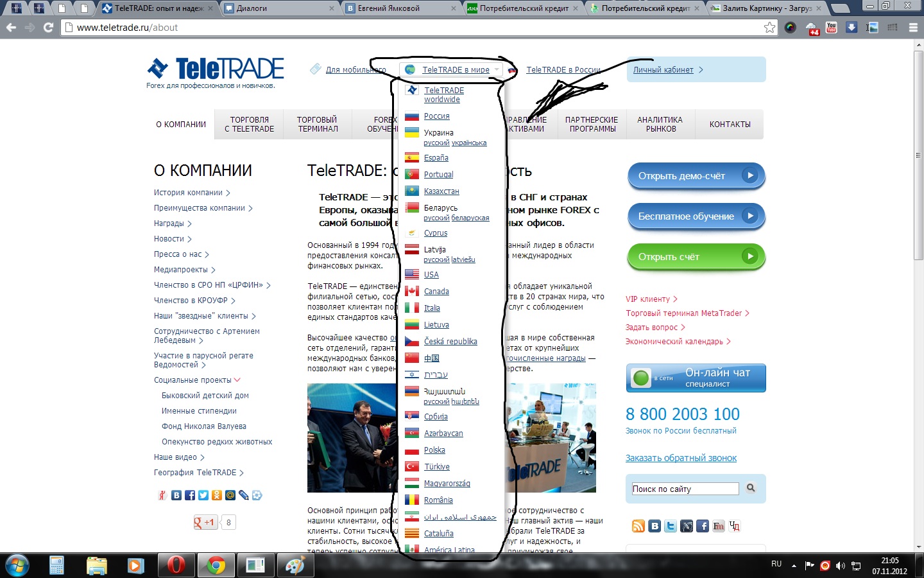The width and height of the screenshot is (924, 578).
Task: Start the 'Он-лайн чат' with a specialist
Action: pyautogui.click(x=696, y=378)
